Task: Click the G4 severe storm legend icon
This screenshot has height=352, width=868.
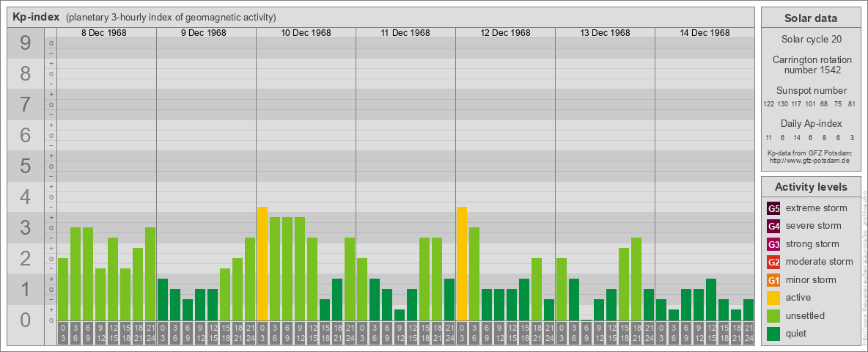Action: (773, 227)
